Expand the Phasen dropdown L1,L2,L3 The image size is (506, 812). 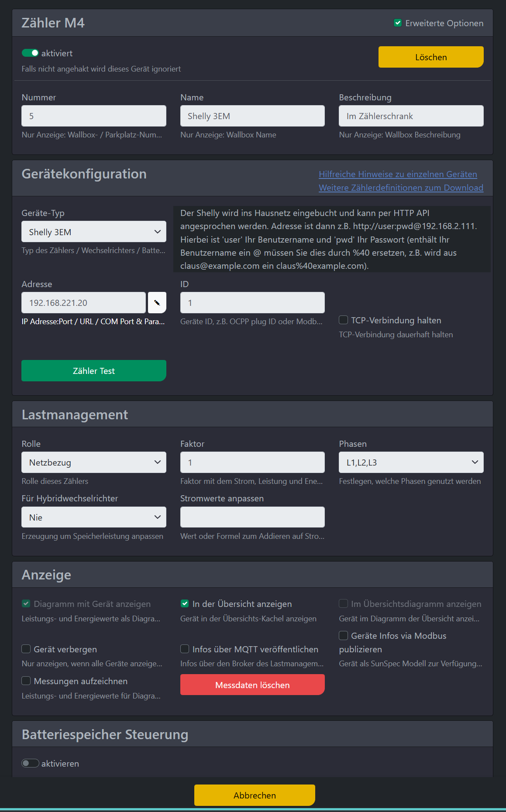(x=411, y=463)
